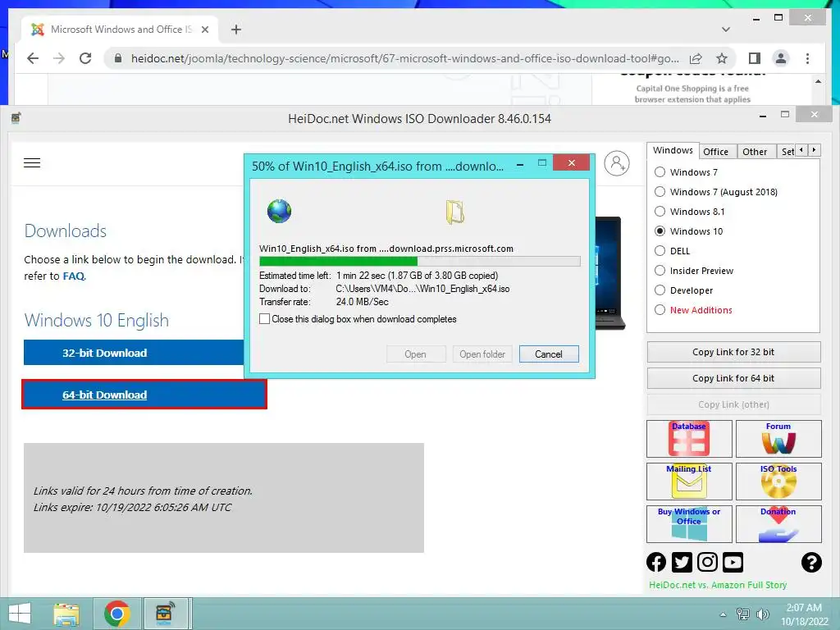840x630 pixels.
Task: Open HeiDoc.net vs. Amazon Full Story link
Action: click(x=718, y=585)
